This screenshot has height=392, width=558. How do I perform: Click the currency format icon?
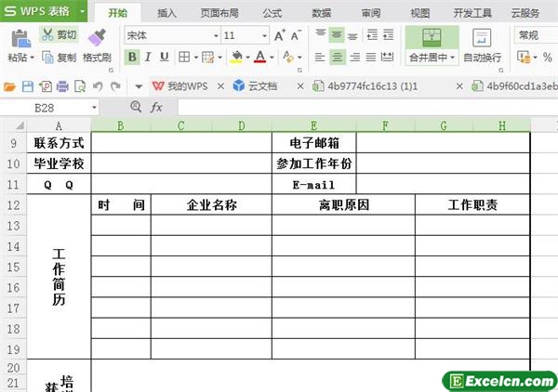pos(524,57)
